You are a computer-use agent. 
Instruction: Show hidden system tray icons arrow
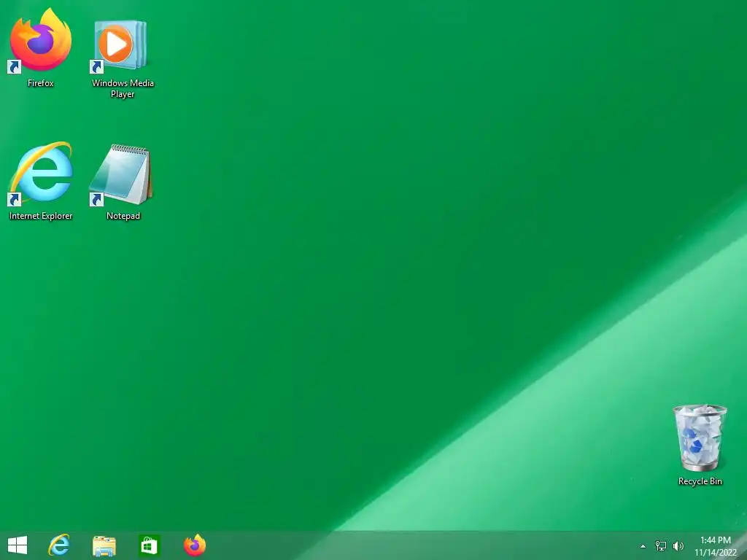click(643, 546)
